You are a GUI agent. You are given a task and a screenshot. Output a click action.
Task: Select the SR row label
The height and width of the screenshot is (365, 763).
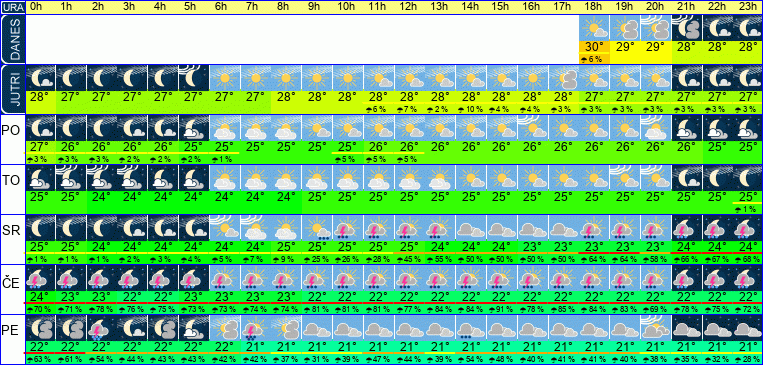[x=11, y=231]
